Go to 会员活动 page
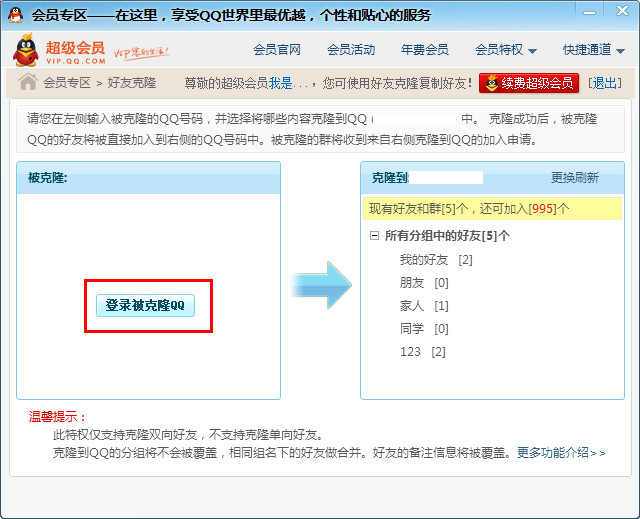 [351, 50]
